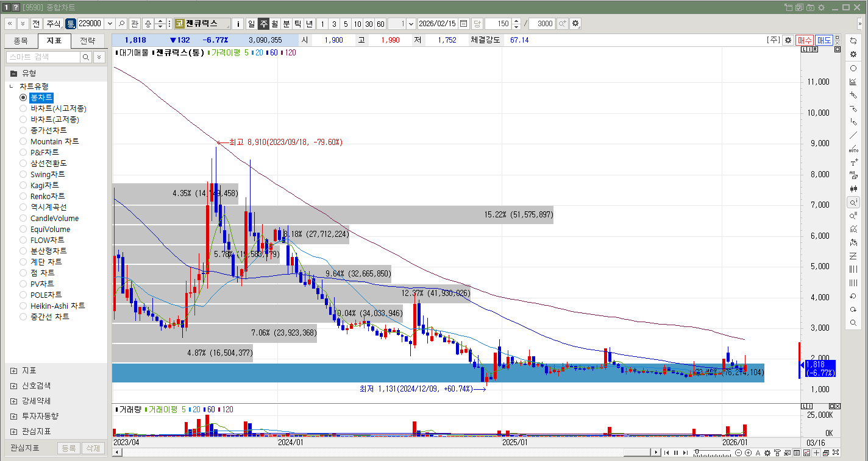The image size is (868, 461).
Task: Open the date calendar picker
Action: [x=463, y=24]
